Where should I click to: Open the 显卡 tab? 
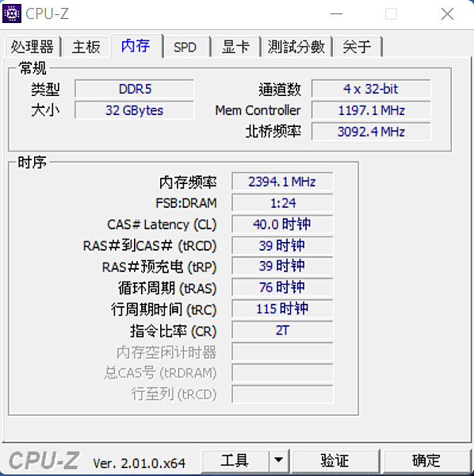235,47
